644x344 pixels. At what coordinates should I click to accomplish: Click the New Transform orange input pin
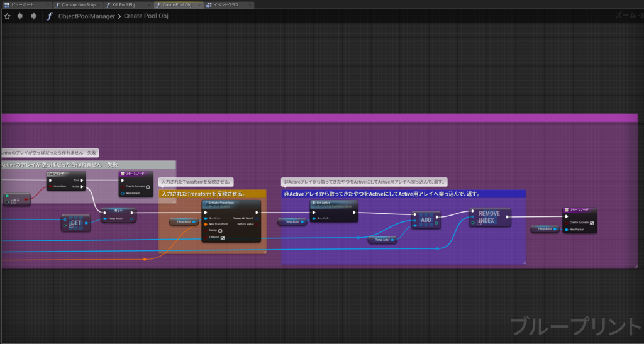click(206, 224)
